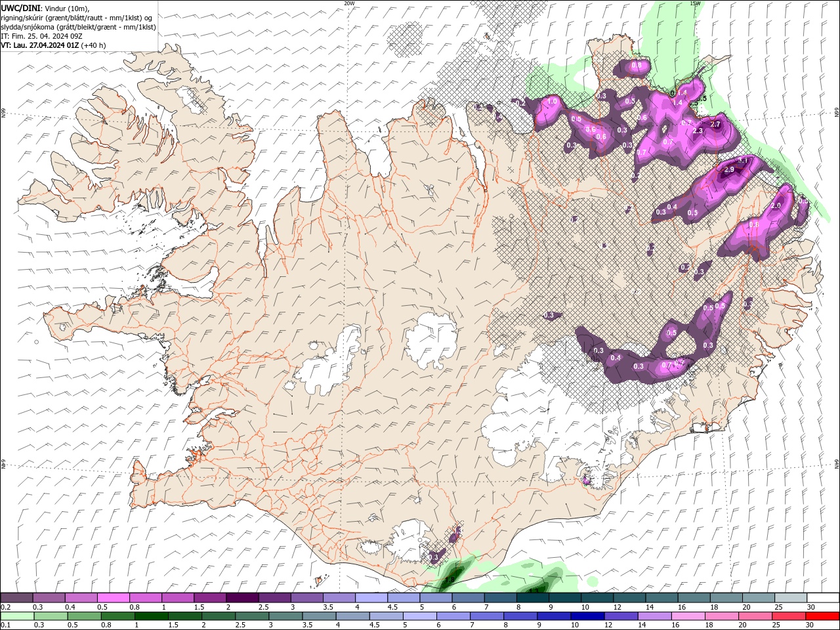
Task: Pick the 0.4–0.5 swatch in upper purple legend
Action: [x=81, y=598]
